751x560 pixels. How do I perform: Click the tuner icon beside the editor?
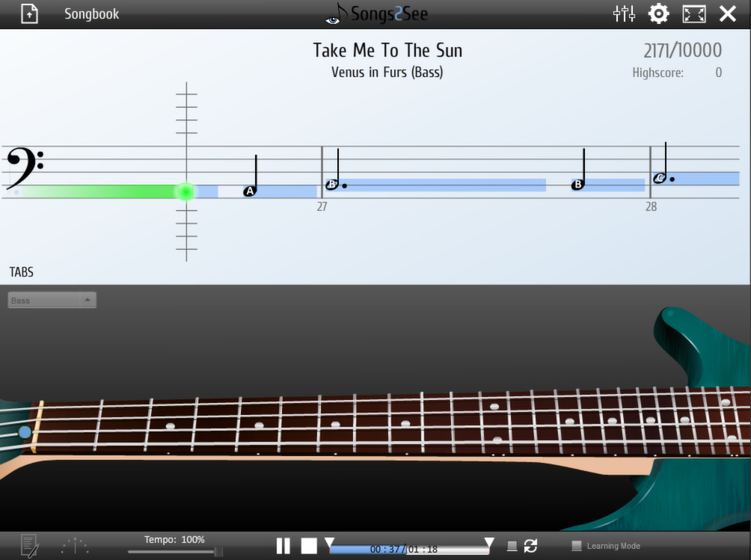tap(73, 546)
